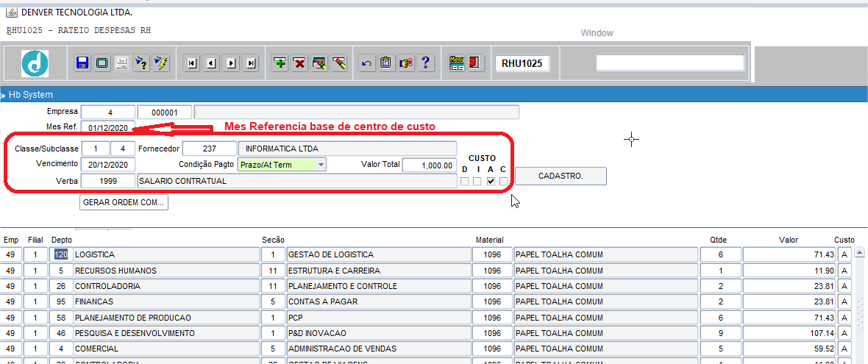This screenshot has width=868, height=364.
Task: Click the Valor Total field
Action: point(430,165)
